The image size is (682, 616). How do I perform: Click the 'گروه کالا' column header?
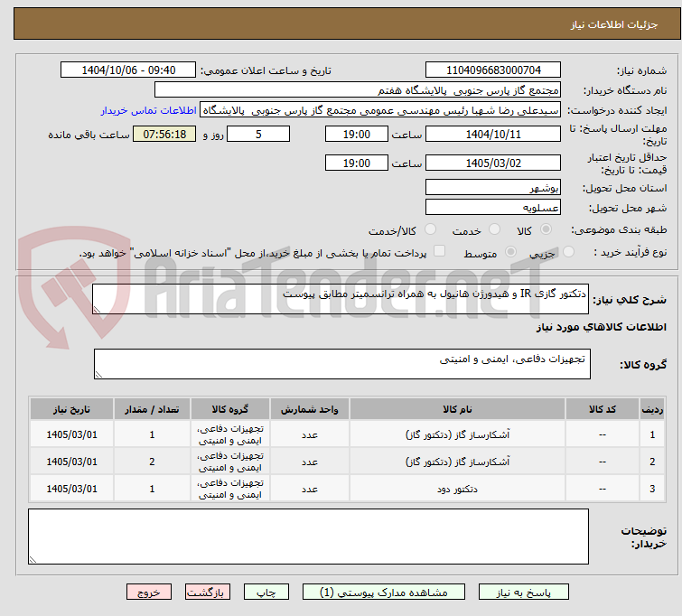point(230,409)
